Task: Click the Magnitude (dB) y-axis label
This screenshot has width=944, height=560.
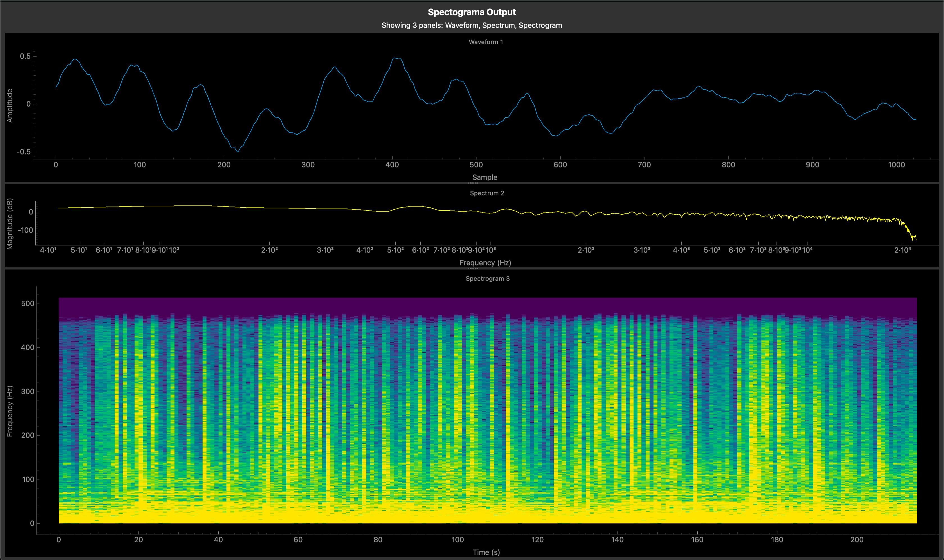Action: [10, 224]
